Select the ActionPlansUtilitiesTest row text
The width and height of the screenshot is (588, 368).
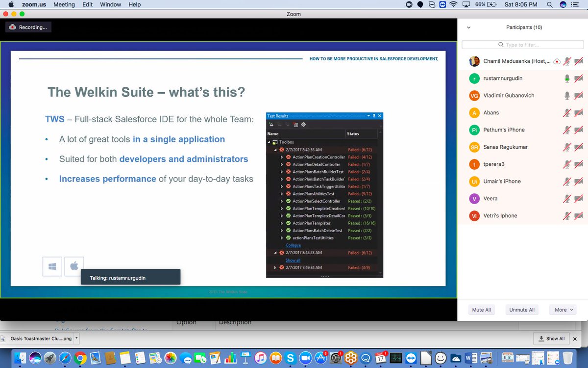point(314,194)
